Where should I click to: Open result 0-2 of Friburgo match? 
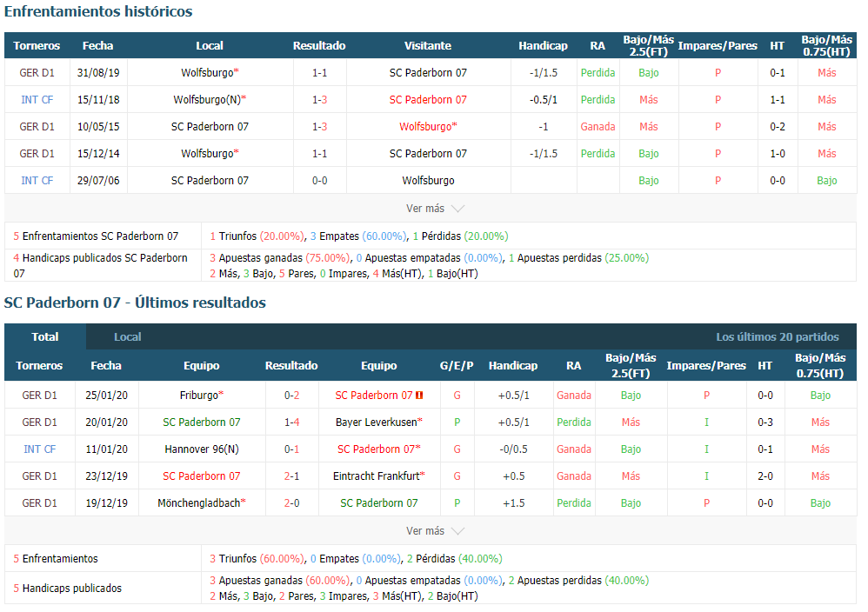click(291, 395)
